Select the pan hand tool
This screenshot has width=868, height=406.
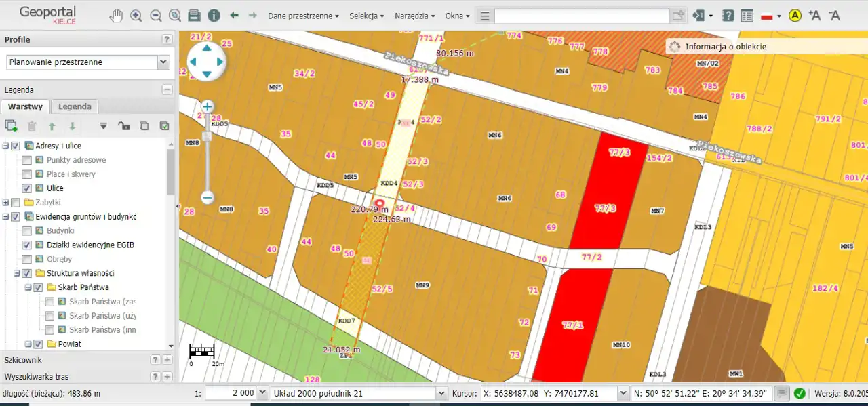[x=117, y=16]
